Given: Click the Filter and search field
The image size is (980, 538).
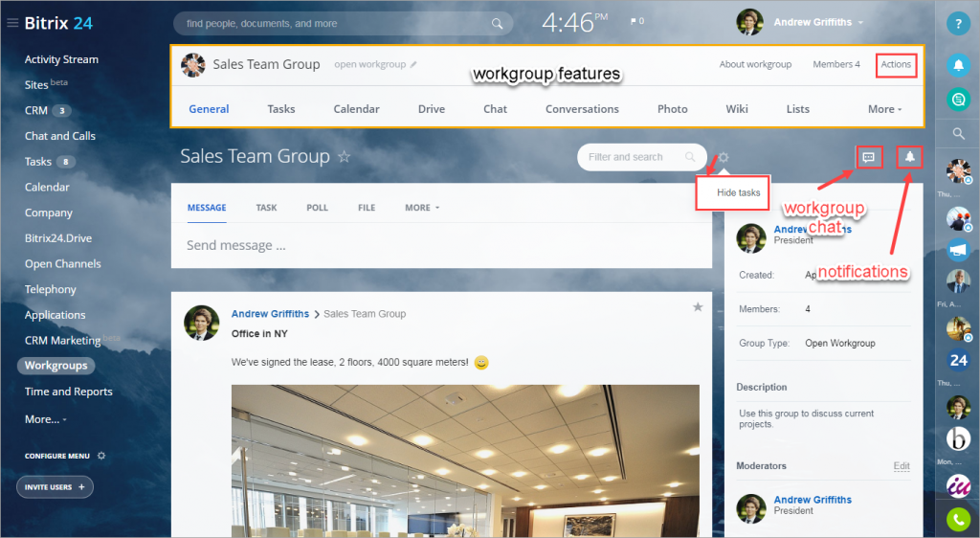Looking at the screenshot, I should [641, 157].
